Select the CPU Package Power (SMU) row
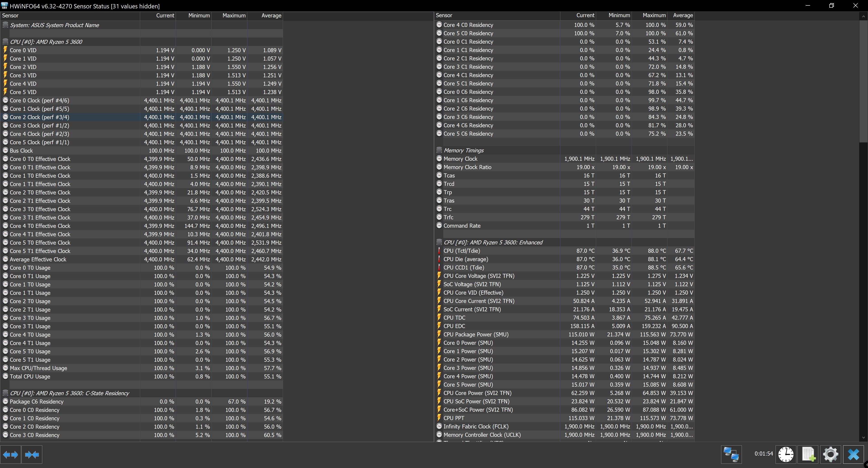The height and width of the screenshot is (468, 868). point(564,334)
